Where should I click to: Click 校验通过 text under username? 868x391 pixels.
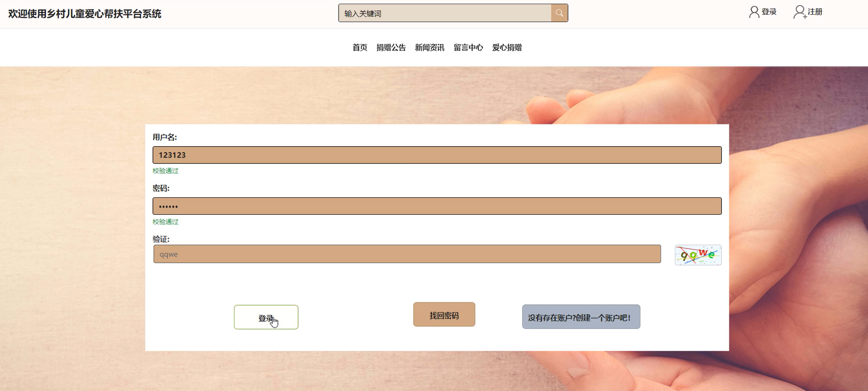tap(166, 171)
